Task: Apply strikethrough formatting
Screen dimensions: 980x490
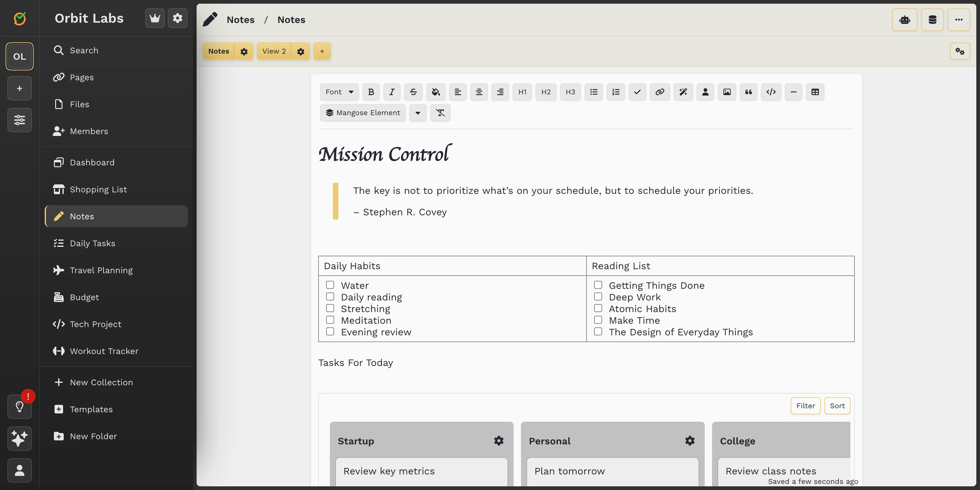Action: pos(413,92)
